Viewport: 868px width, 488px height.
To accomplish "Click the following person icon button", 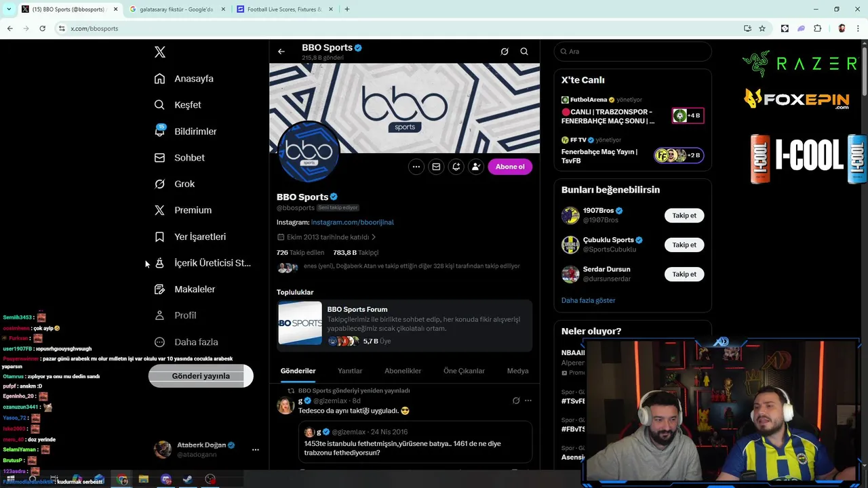I will click(476, 167).
